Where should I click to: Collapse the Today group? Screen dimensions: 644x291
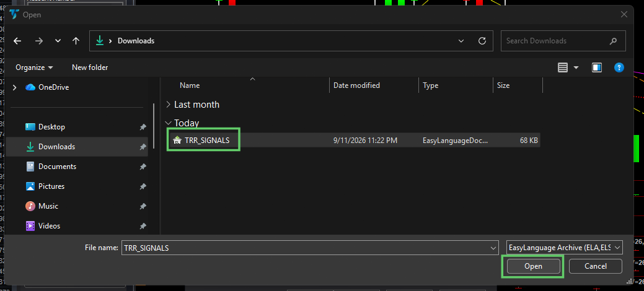[168, 123]
